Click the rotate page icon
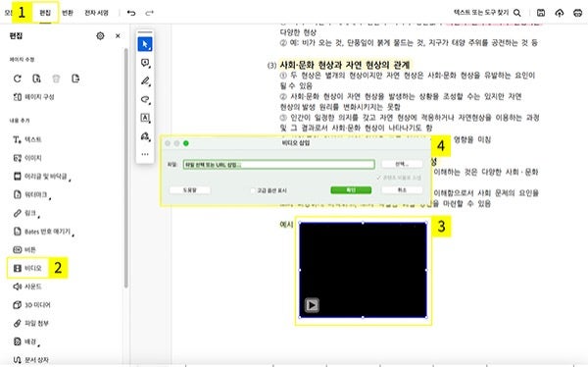 [18, 79]
